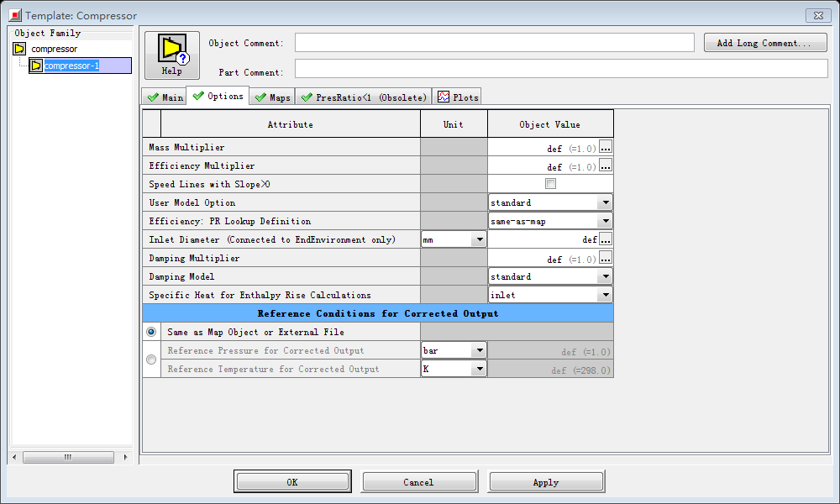This screenshot has height=504, width=840.
Task: Switch to the Main tab
Action: (x=165, y=97)
